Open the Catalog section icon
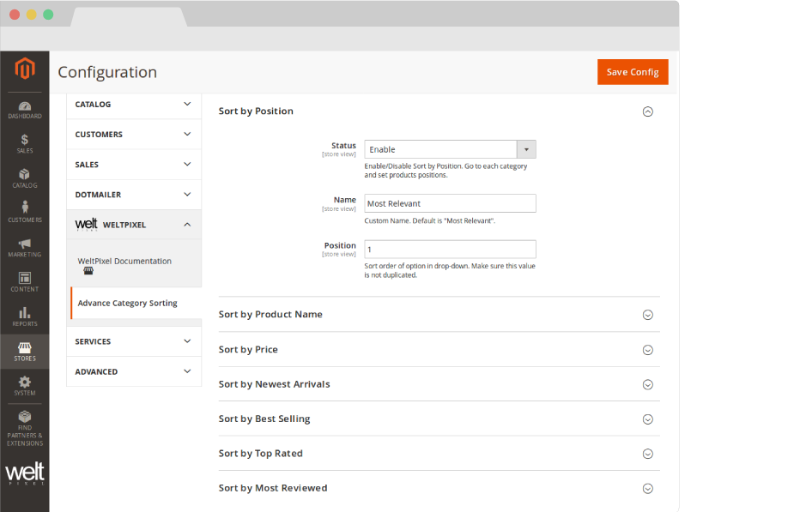Viewport: 812px width, 512px height. [25, 176]
